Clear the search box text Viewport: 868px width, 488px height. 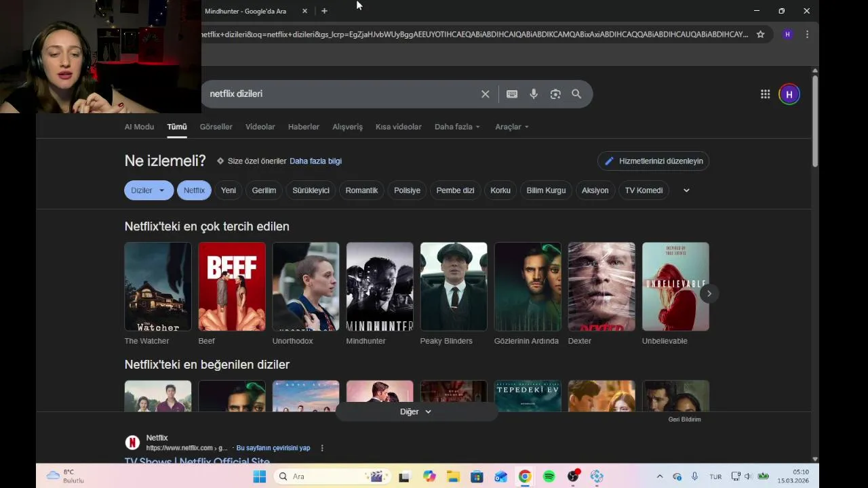(x=486, y=94)
